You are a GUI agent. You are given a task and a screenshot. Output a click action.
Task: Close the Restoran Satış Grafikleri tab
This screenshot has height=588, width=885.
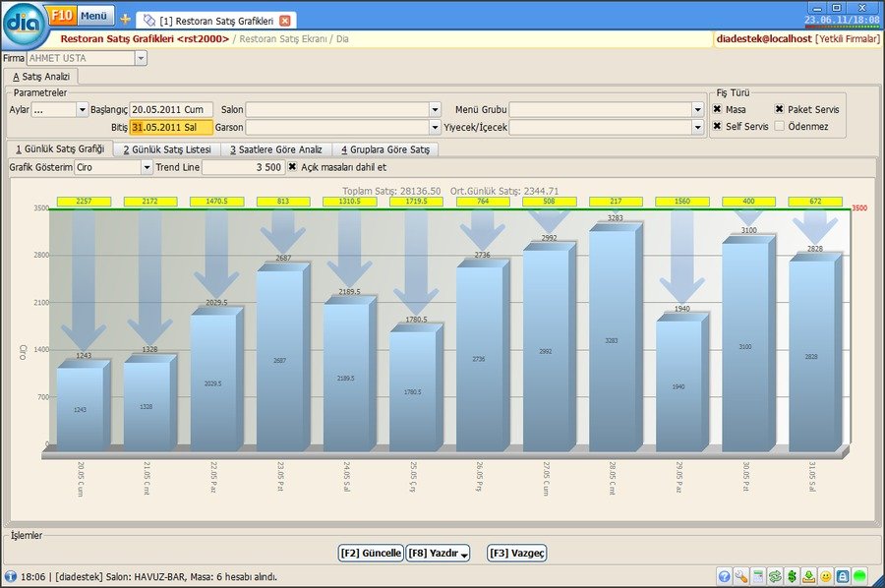pyautogui.click(x=285, y=21)
